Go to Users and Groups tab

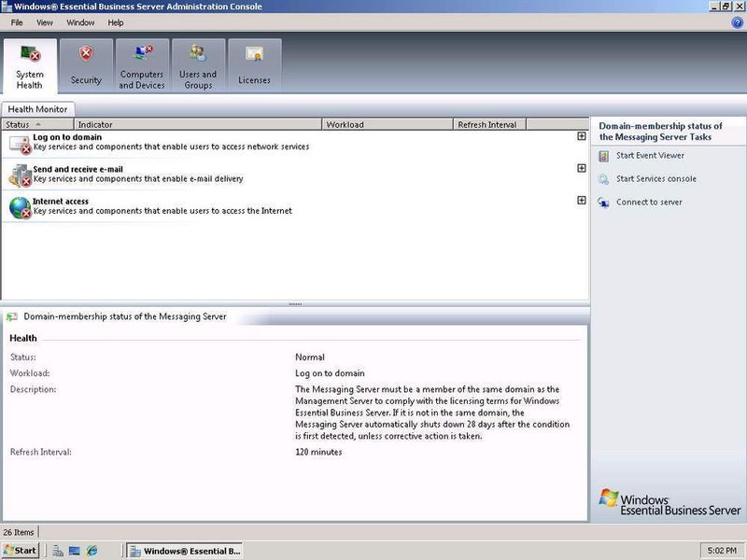[198, 65]
